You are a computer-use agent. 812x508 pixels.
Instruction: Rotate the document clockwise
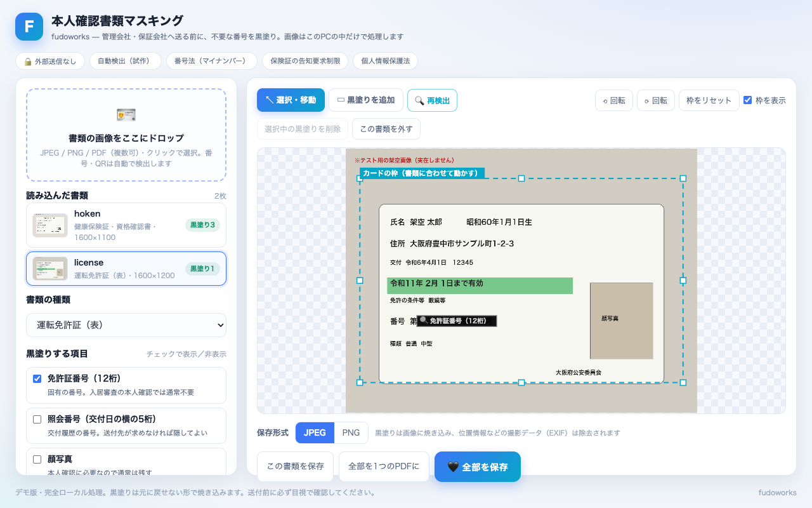tap(656, 100)
